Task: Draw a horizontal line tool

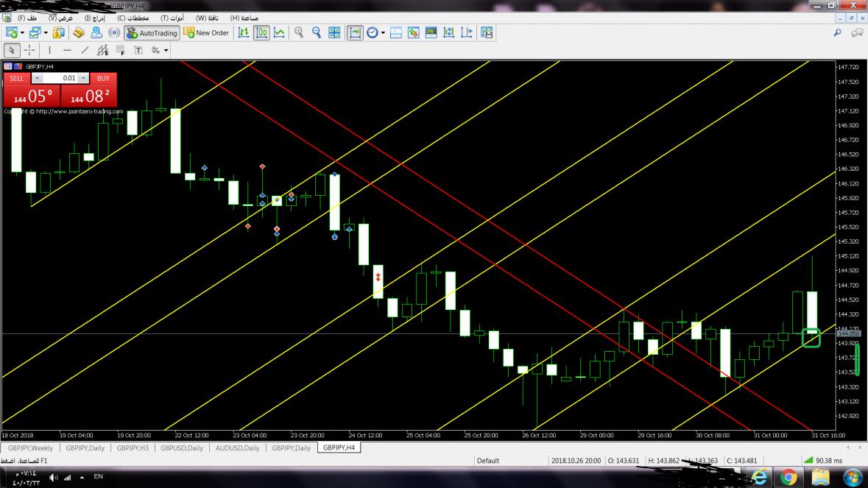Action: coord(67,51)
